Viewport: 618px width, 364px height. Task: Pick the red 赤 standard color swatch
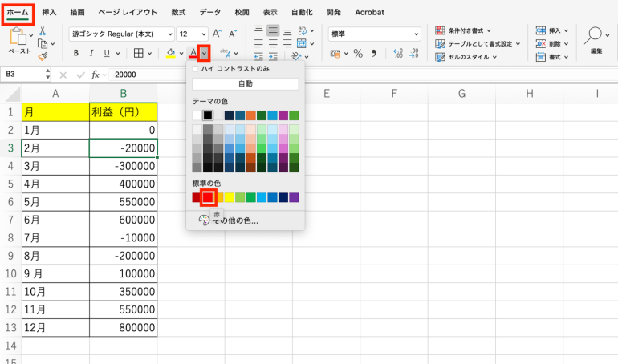point(208,197)
